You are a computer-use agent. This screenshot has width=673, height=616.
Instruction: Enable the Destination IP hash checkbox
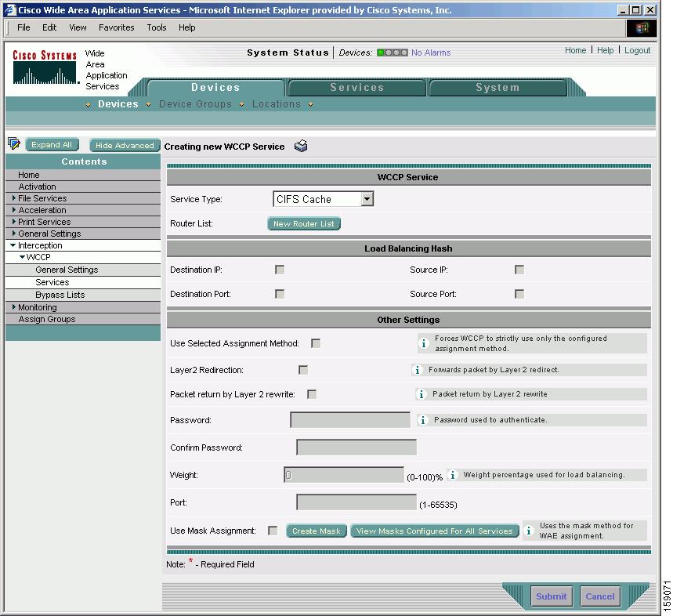280,270
